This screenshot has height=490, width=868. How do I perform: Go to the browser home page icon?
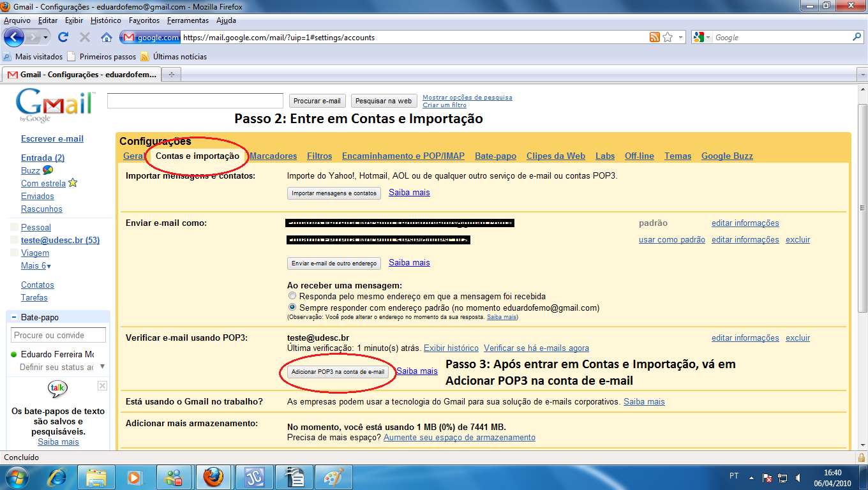pos(107,37)
